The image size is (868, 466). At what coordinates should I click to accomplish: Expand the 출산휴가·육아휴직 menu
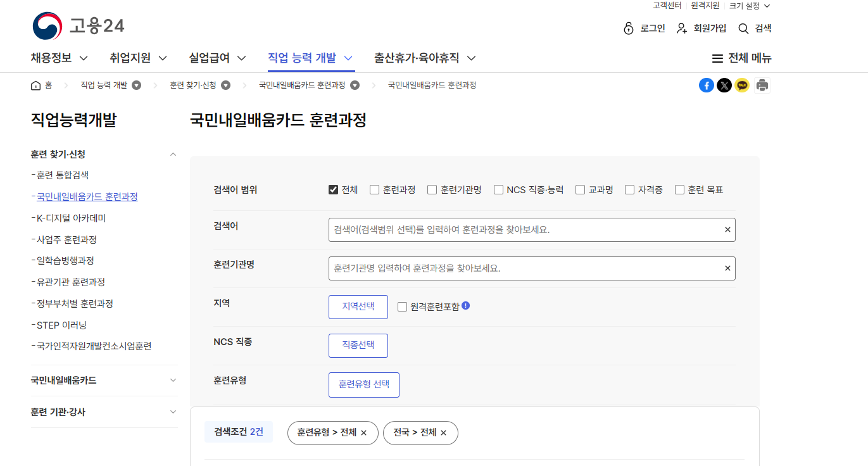click(x=425, y=58)
